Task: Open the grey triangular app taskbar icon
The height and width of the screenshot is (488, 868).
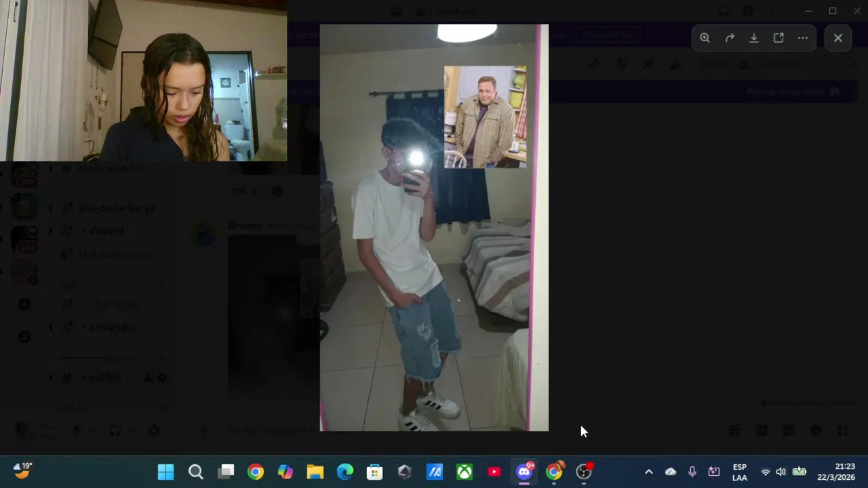Action: (x=405, y=472)
